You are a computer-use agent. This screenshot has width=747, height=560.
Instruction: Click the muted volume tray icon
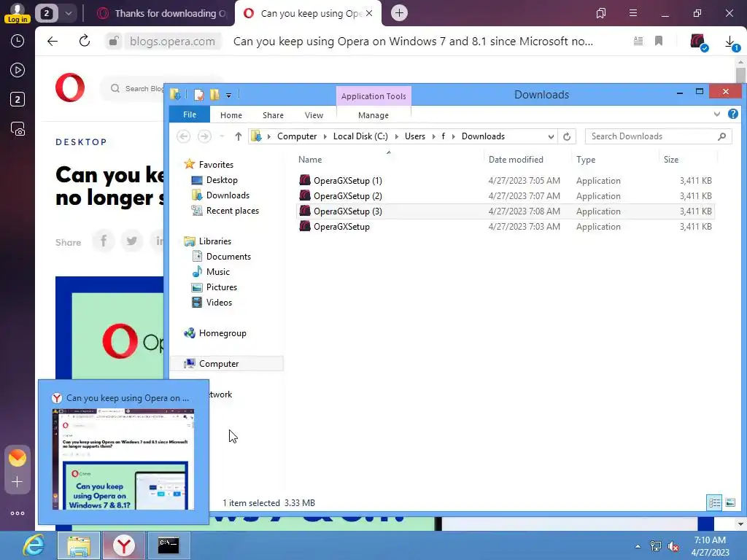click(x=673, y=547)
